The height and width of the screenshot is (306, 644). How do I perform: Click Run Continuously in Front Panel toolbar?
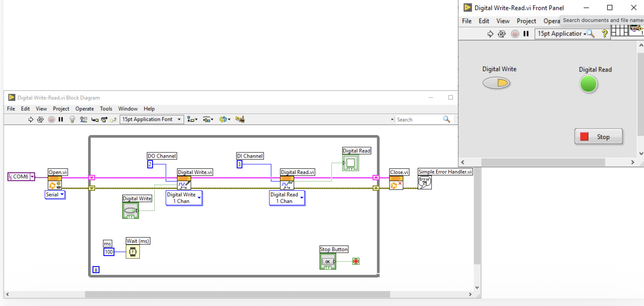501,34
